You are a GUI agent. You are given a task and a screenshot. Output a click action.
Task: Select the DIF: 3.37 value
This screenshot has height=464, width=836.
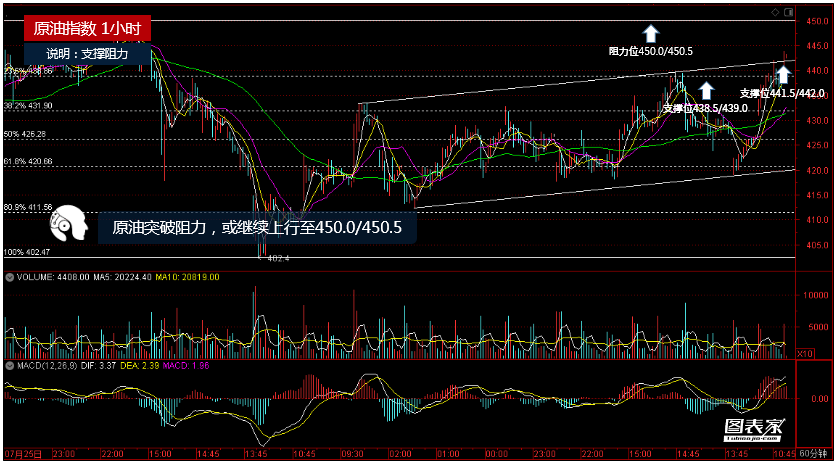pos(98,366)
